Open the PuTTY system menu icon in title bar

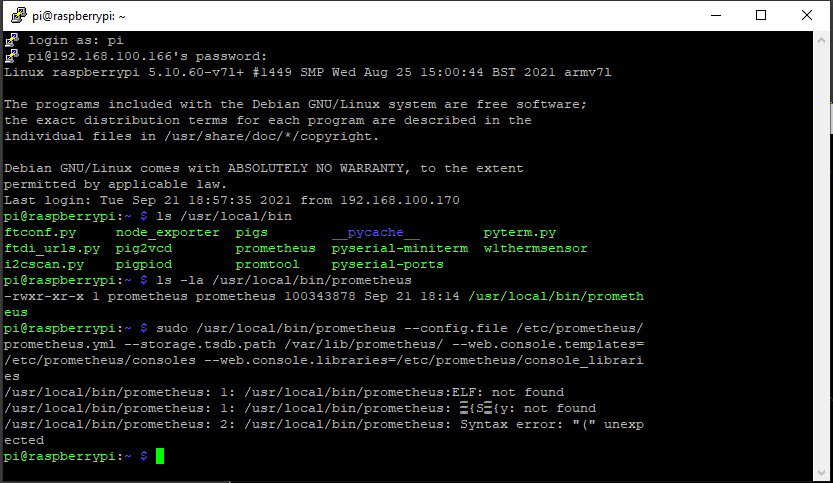tap(19, 15)
